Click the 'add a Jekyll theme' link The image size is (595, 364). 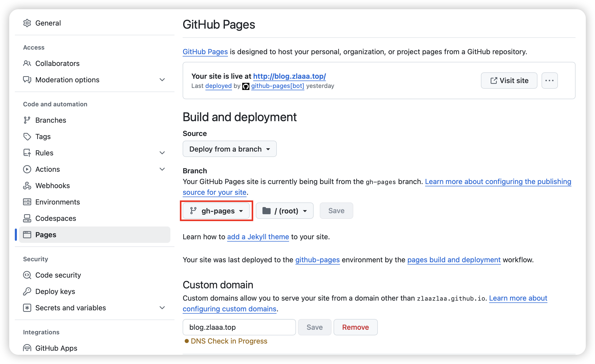pos(258,237)
